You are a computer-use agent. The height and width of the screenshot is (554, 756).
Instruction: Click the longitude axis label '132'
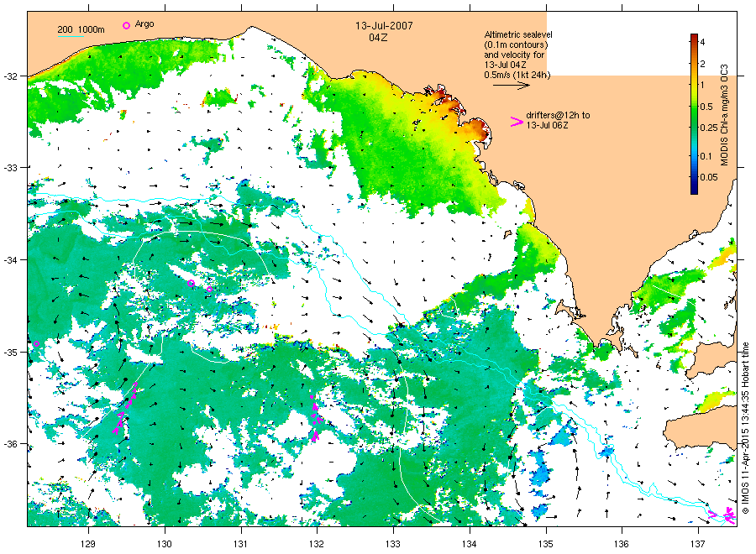[x=317, y=544]
